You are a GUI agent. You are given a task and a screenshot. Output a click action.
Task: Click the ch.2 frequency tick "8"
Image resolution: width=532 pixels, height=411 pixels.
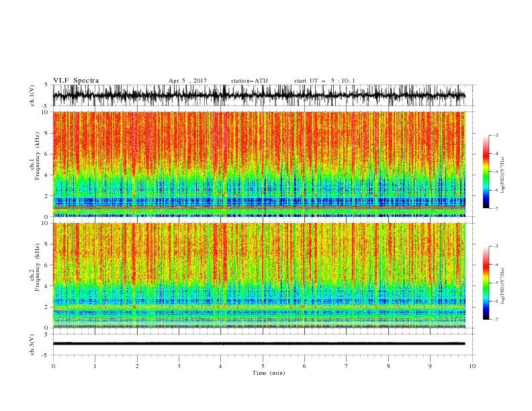point(46,244)
